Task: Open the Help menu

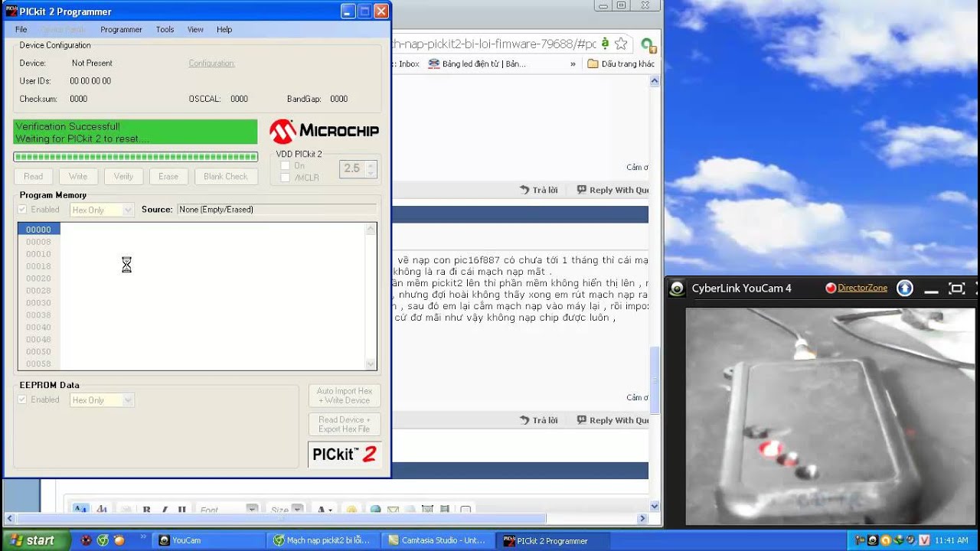Action: (224, 29)
